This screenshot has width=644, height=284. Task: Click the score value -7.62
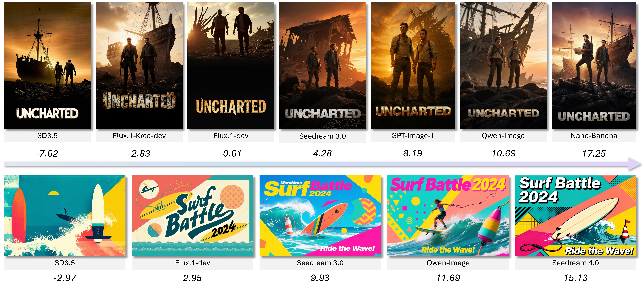pos(47,154)
